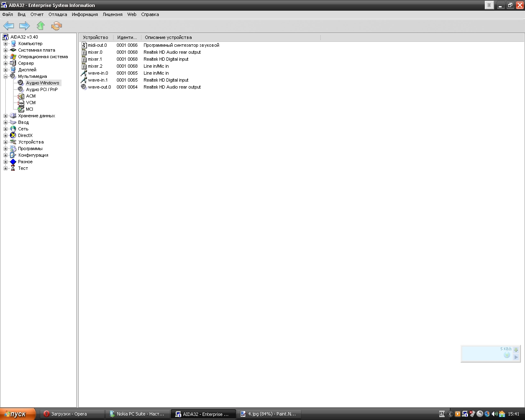Expand the Дисплей tree node

point(5,70)
